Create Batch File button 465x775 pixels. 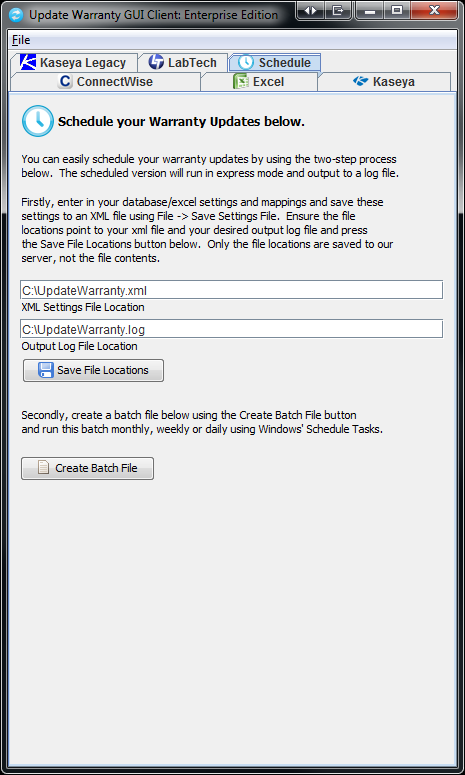pos(87,468)
